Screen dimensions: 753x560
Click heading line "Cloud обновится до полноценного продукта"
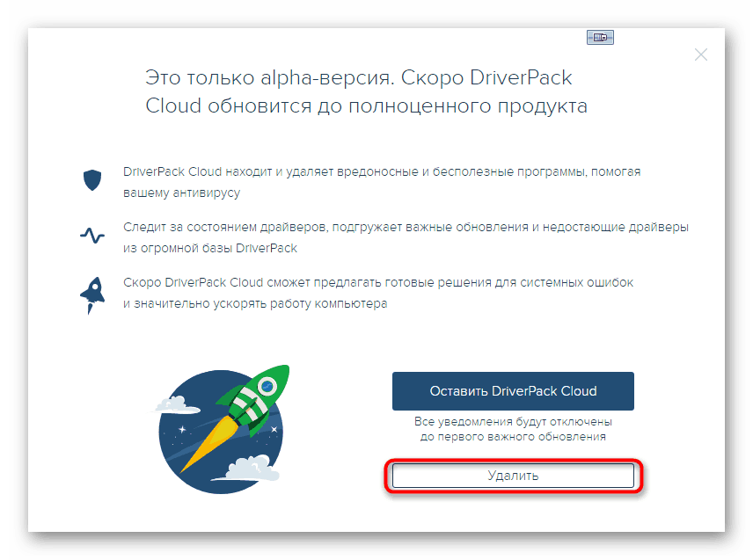tap(366, 106)
